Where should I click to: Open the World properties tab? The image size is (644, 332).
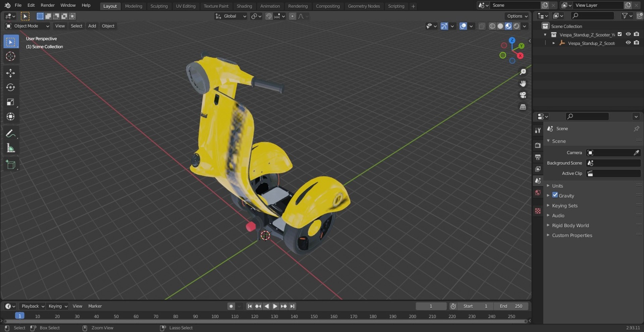[538, 193]
